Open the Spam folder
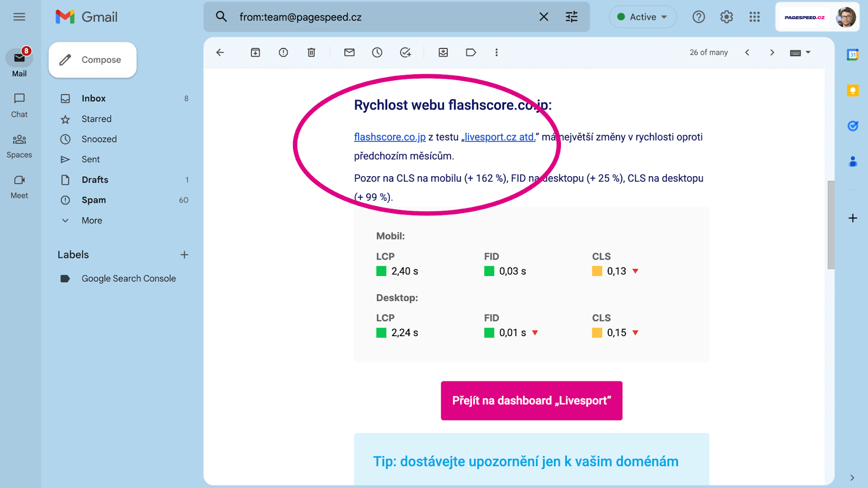The image size is (868, 488). click(93, 200)
